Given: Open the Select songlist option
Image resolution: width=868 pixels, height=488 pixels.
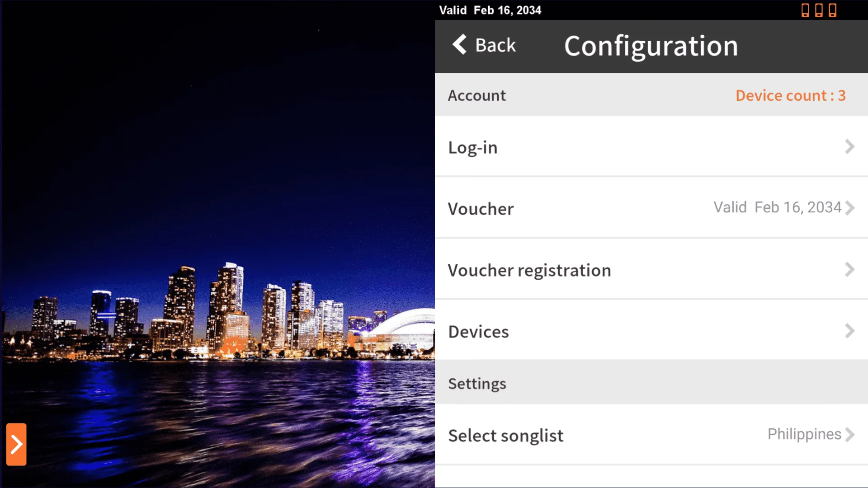Looking at the screenshot, I should click(651, 435).
